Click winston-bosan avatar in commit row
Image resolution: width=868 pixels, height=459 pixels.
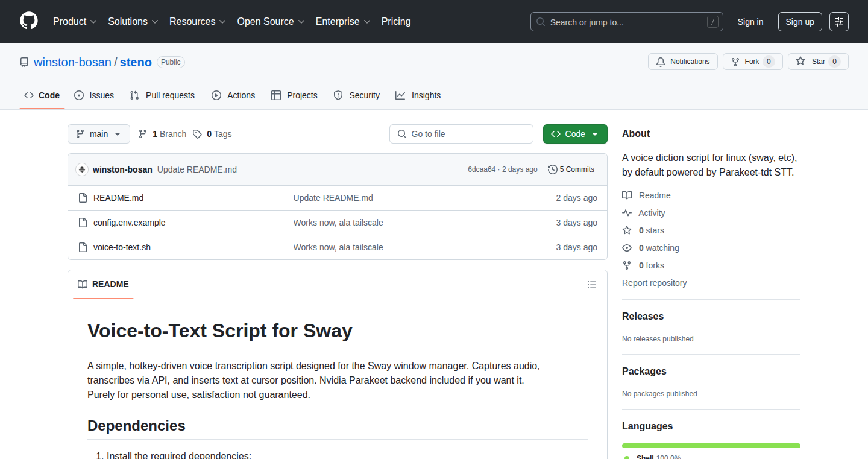82,169
